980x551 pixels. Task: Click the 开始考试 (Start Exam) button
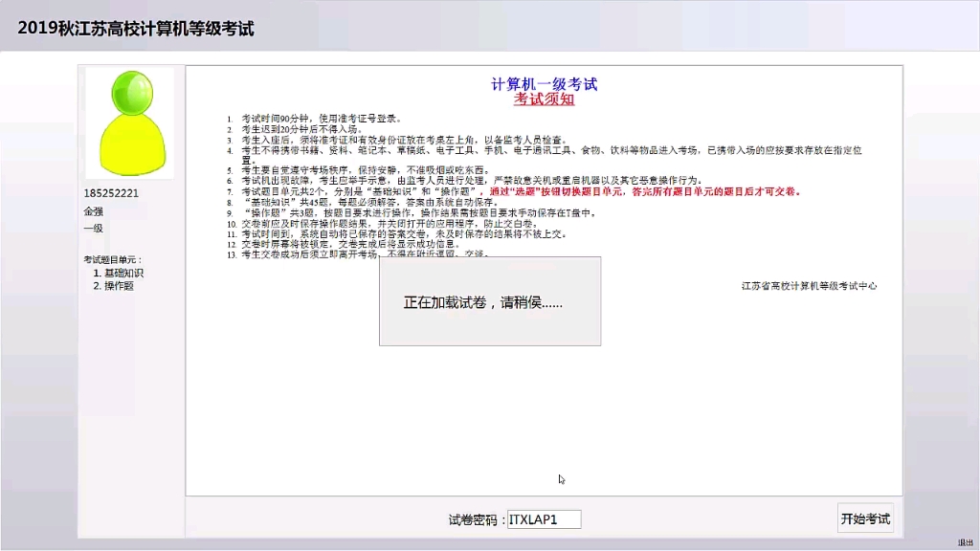866,518
